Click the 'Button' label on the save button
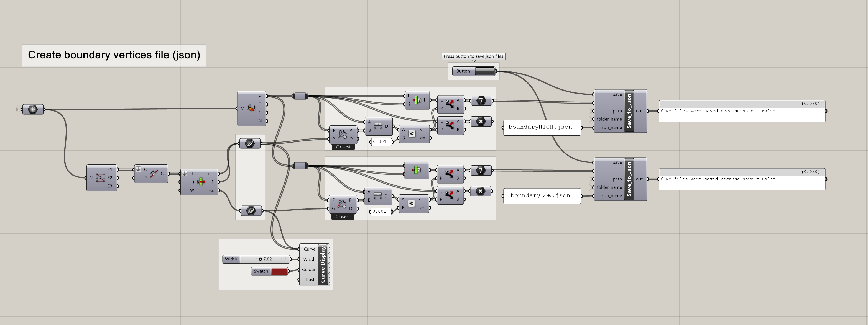The height and width of the screenshot is (325, 868). point(463,71)
